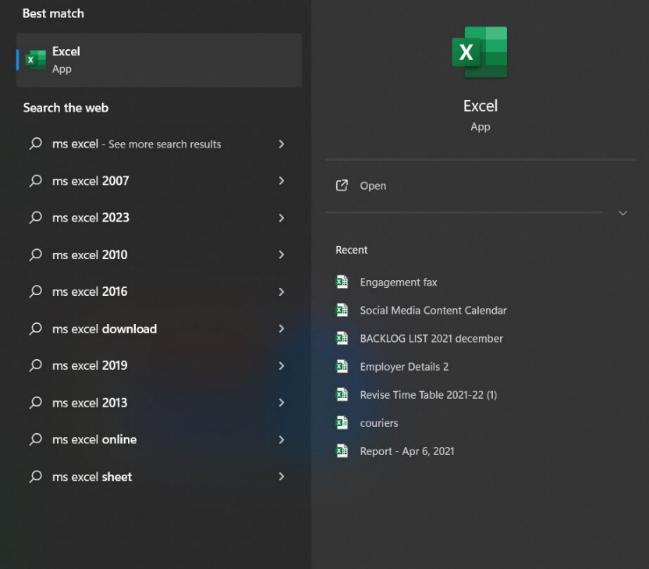Image resolution: width=649 pixels, height=569 pixels.
Task: Expand chevron for ms excel sheet
Action: pos(281,476)
